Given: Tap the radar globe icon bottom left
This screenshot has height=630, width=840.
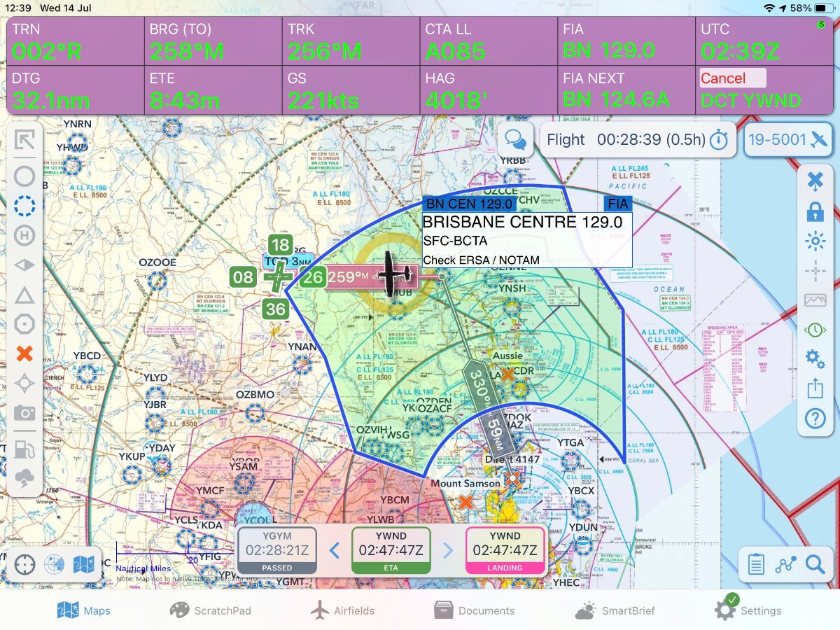Looking at the screenshot, I should pos(54,564).
